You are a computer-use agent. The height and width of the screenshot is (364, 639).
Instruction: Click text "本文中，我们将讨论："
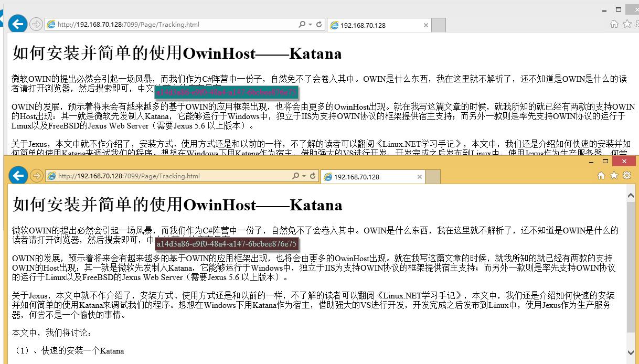click(52, 333)
